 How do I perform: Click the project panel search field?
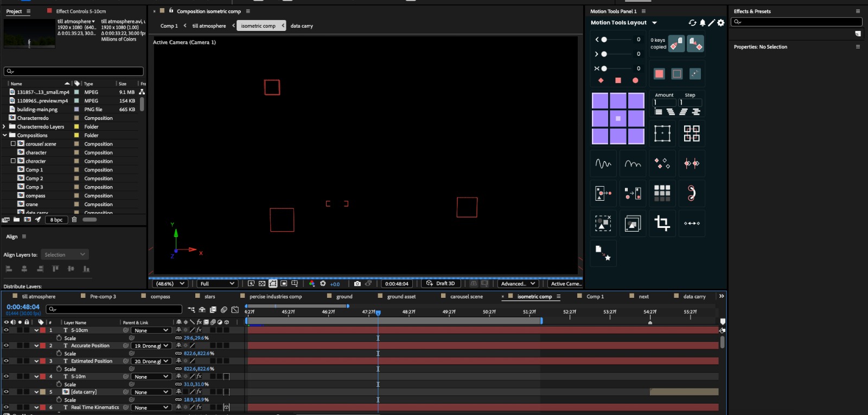[74, 72]
